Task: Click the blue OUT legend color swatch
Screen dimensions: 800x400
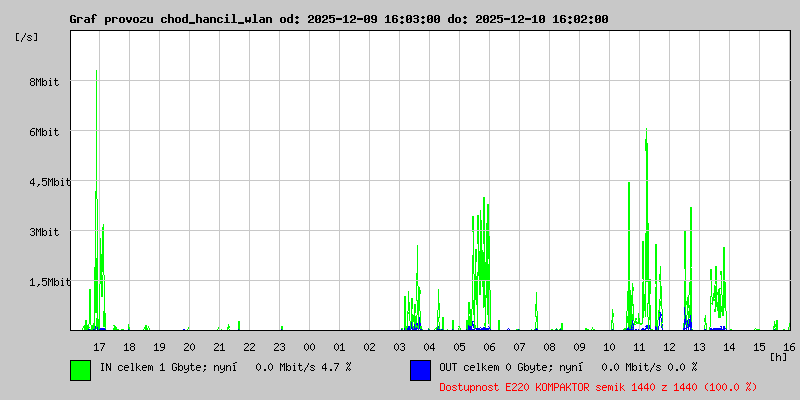Action: (x=420, y=370)
